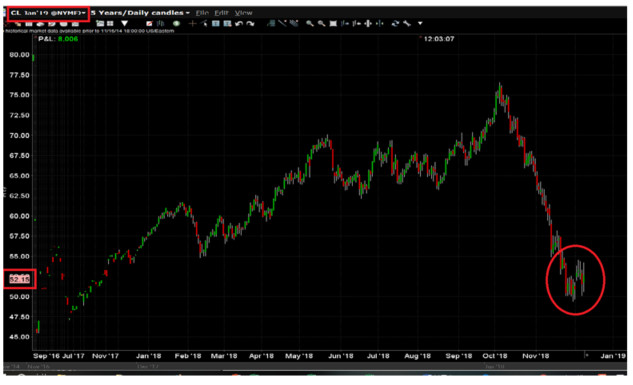Select the arrow pointer tool
Viewport: 633px width, 385px height.
204,23
